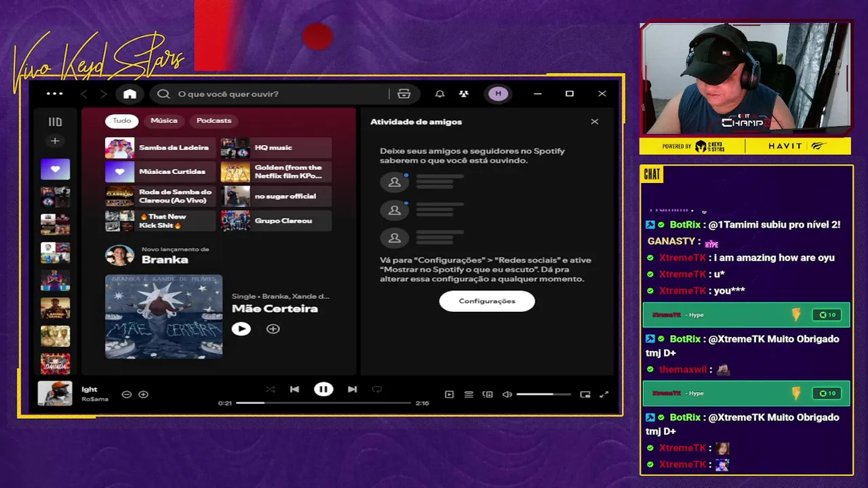This screenshot has height=488, width=868.
Task: Select the Tudo filter chip
Action: click(x=122, y=121)
